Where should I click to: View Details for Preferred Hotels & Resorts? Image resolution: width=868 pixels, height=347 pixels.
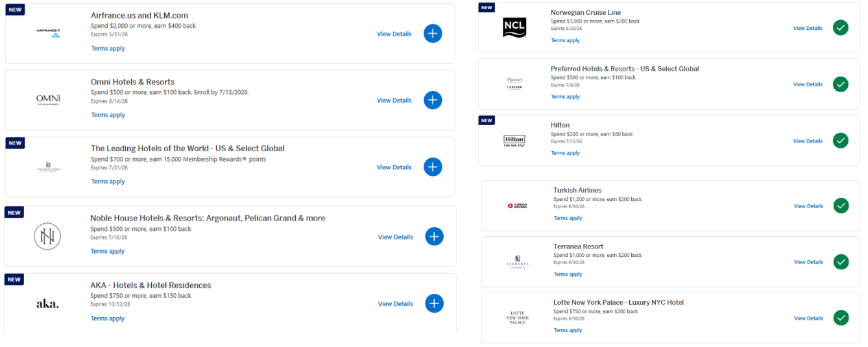[808, 84]
